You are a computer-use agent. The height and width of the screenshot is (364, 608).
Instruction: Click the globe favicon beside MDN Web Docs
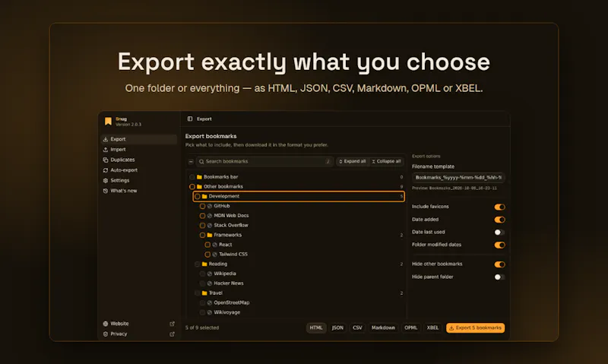(x=210, y=216)
